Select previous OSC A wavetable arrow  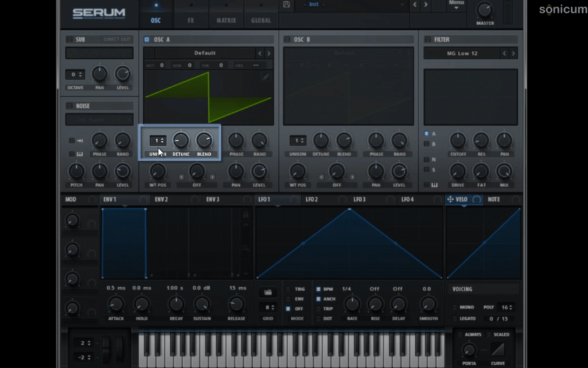click(x=259, y=54)
